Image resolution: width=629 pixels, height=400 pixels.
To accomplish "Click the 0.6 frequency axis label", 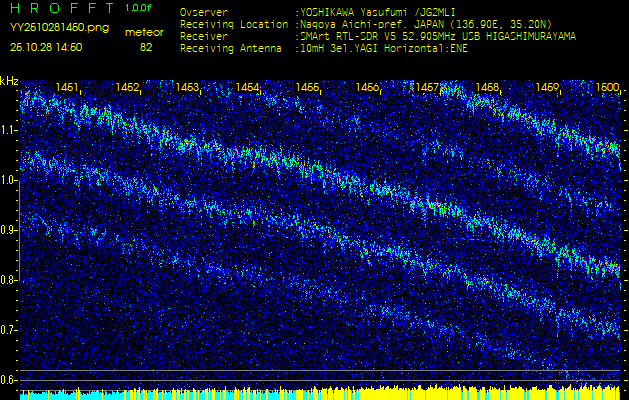I will [x=9, y=380].
